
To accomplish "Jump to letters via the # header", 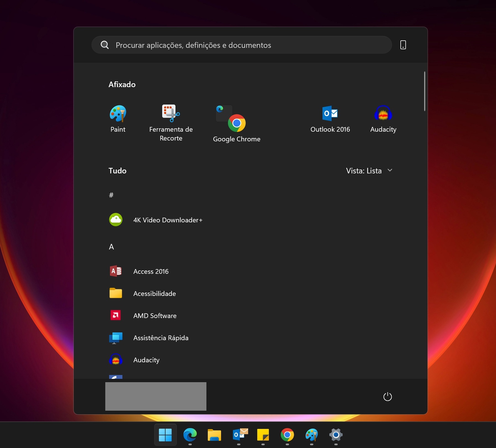I will tap(111, 195).
